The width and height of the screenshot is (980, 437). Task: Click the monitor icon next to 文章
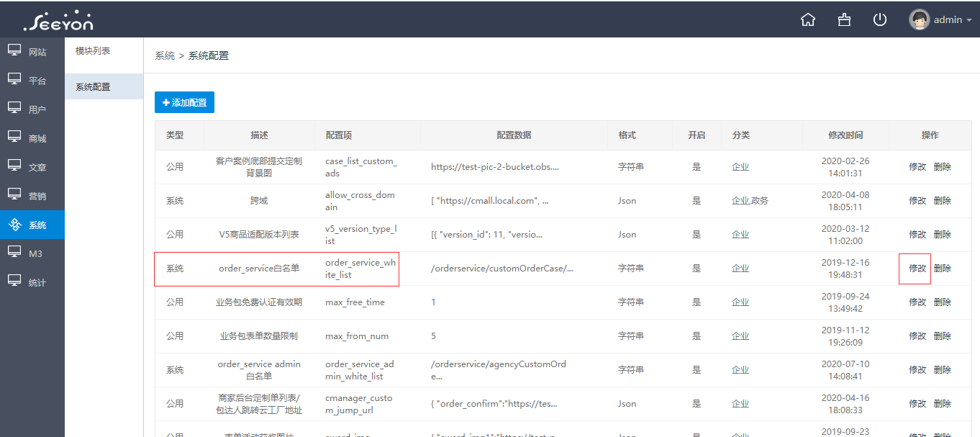tap(14, 166)
